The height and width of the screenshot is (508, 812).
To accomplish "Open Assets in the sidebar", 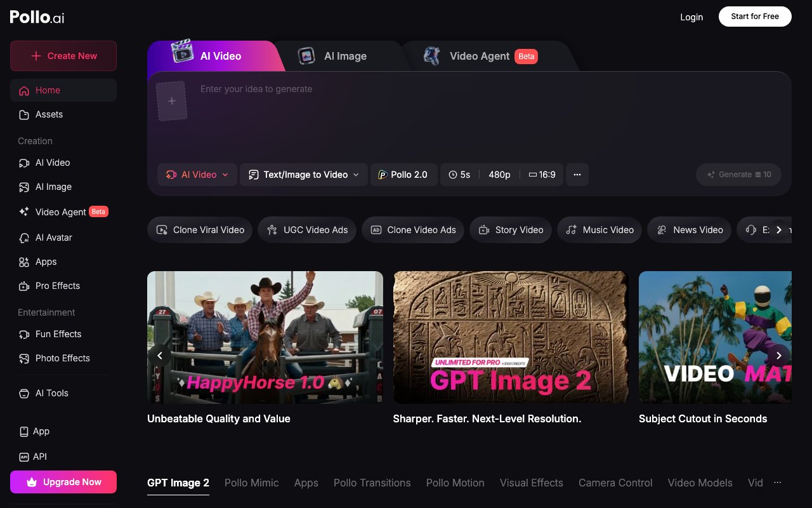I will (x=63, y=114).
